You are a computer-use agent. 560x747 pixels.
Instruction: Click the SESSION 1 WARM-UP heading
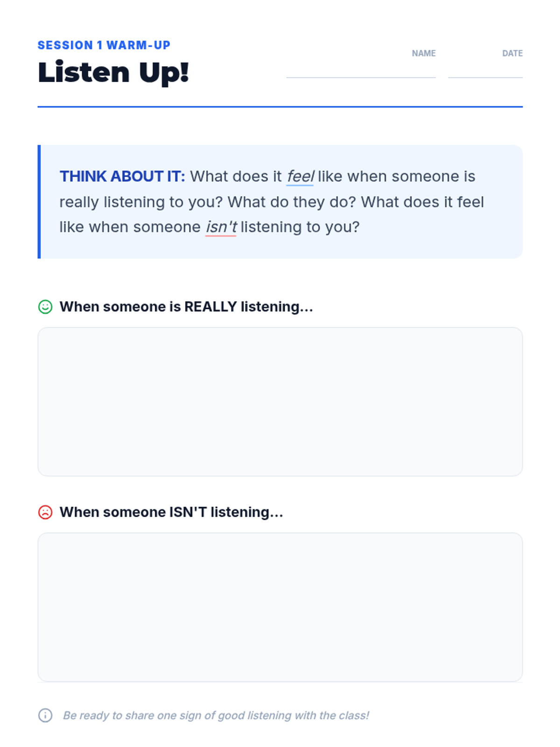[x=104, y=45]
